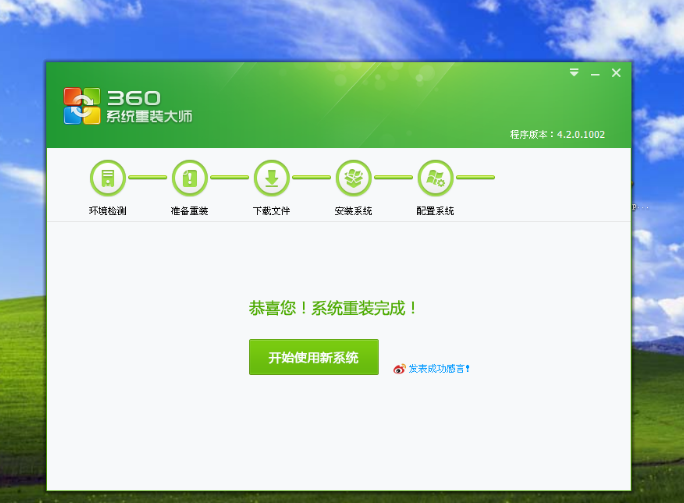Click the 准备重装 label
Image resolution: width=684 pixels, height=503 pixels.
click(x=189, y=211)
